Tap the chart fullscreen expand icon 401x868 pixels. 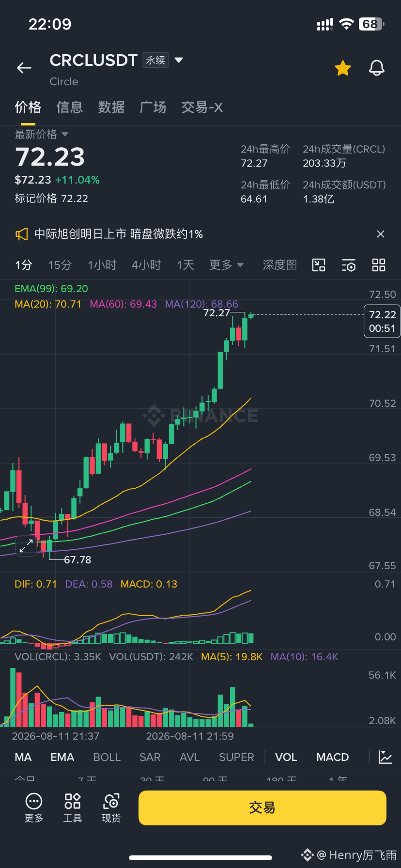pos(26,546)
